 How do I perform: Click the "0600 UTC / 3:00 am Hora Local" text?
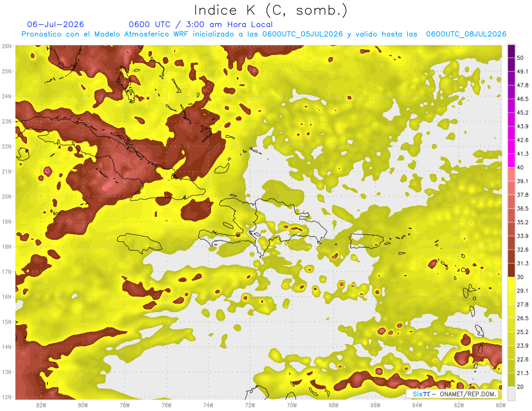point(200,24)
